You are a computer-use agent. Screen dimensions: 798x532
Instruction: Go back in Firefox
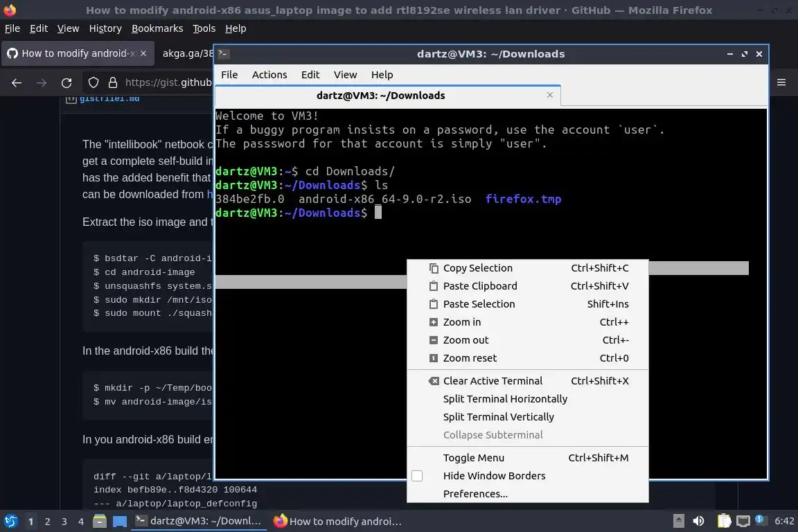tap(17, 82)
